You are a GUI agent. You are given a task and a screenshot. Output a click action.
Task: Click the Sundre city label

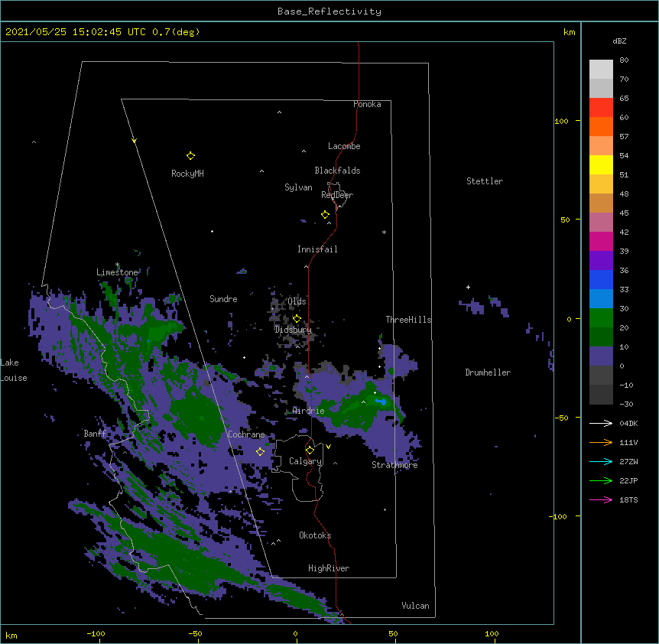(x=223, y=299)
